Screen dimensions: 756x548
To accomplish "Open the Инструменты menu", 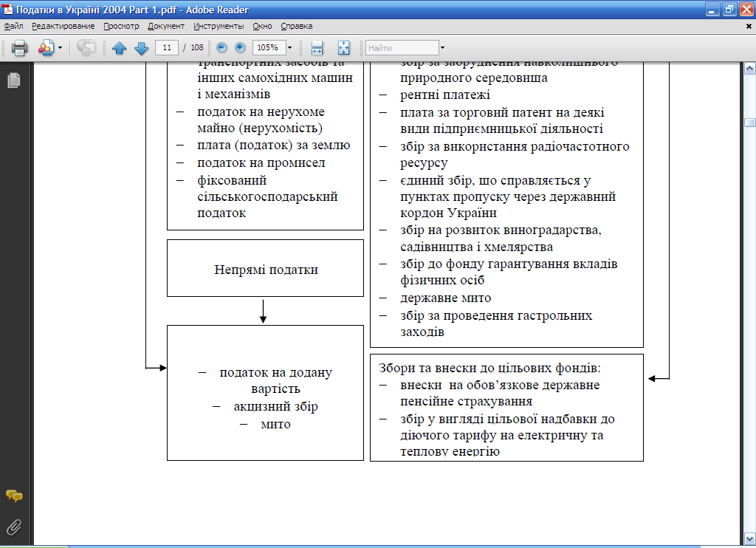I will coord(219,26).
